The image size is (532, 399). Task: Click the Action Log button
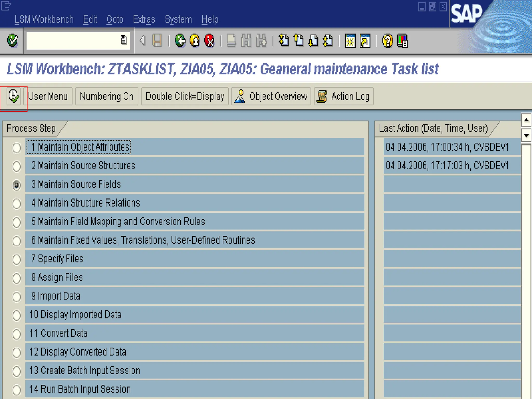coord(343,96)
